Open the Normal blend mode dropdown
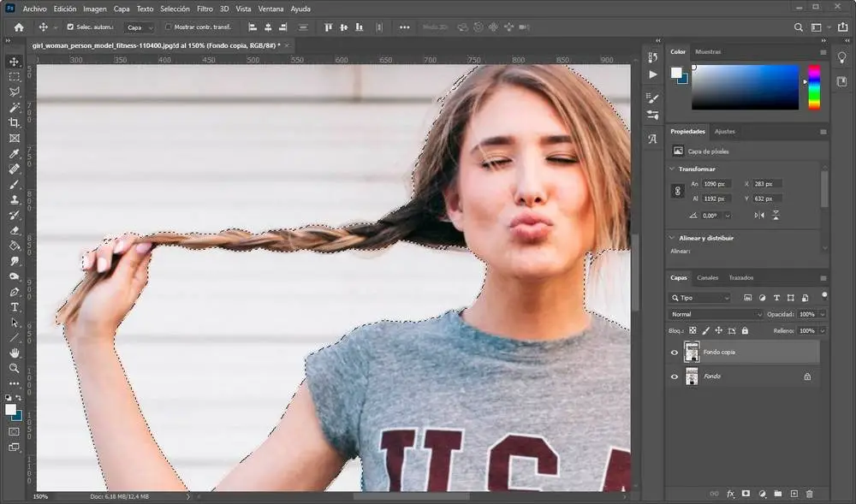 tap(716, 315)
